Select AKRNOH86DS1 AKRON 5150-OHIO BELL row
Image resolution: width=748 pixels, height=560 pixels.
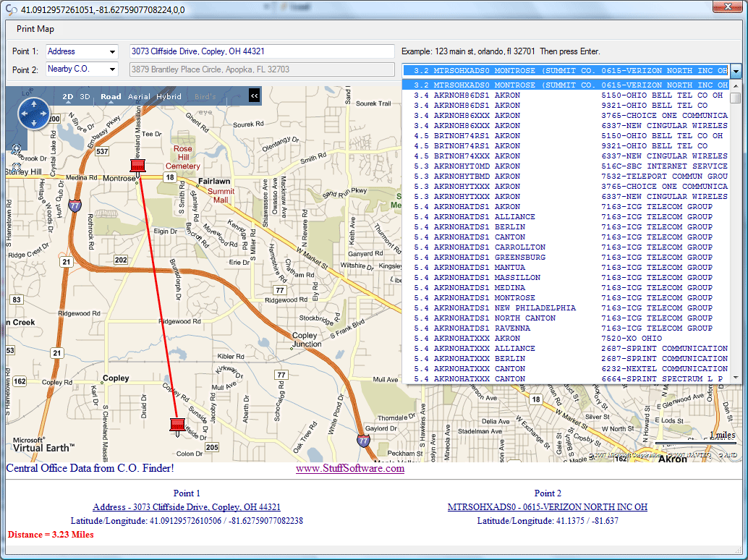566,96
